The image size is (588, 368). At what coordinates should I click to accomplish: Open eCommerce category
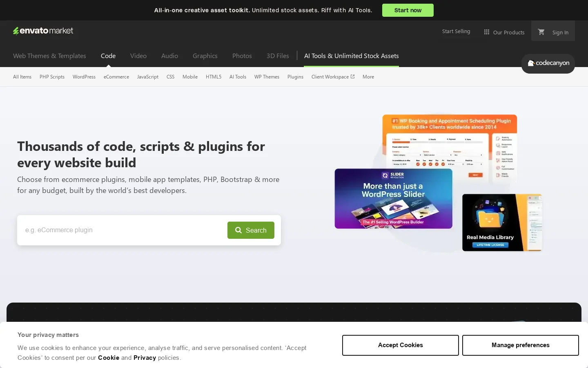[x=116, y=77]
